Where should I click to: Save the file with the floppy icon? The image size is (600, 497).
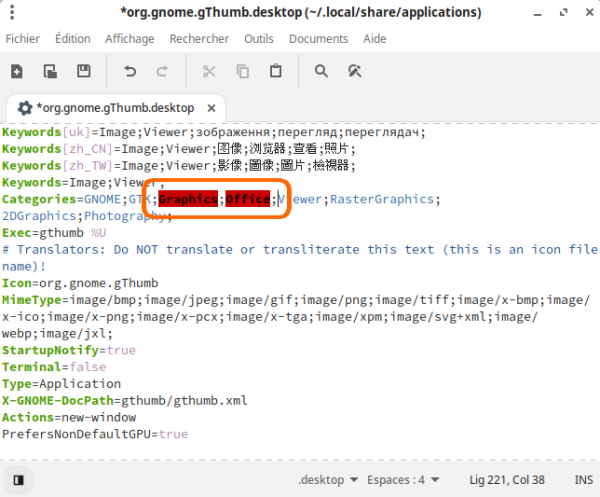coord(83,71)
